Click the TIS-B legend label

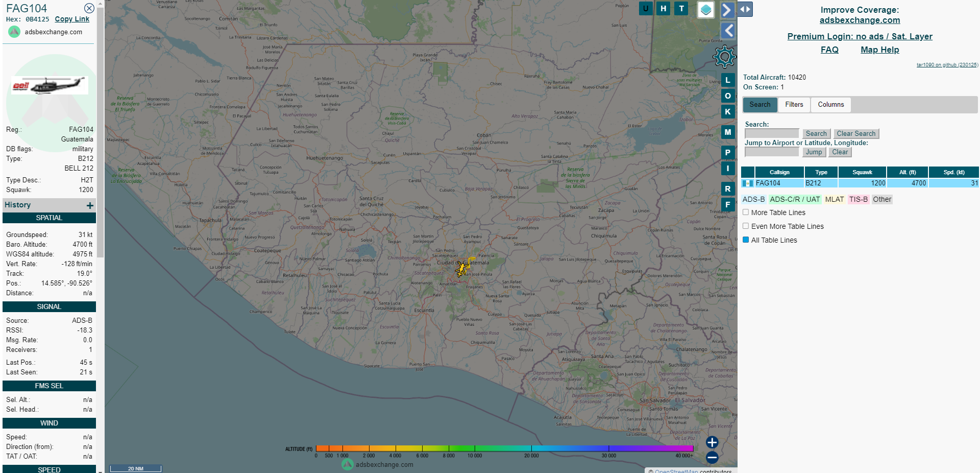859,200
